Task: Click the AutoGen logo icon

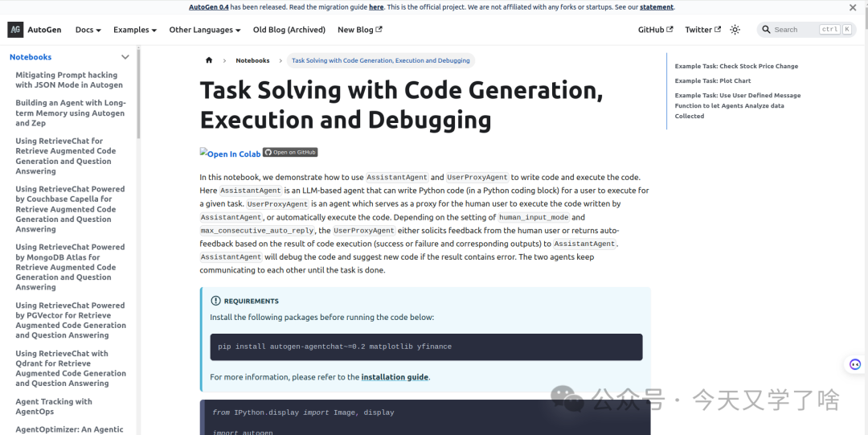Action: coord(15,30)
